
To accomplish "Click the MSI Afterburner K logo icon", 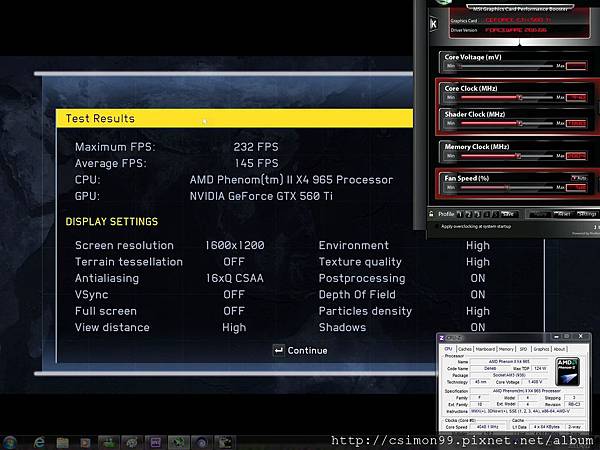I will coord(434,24).
